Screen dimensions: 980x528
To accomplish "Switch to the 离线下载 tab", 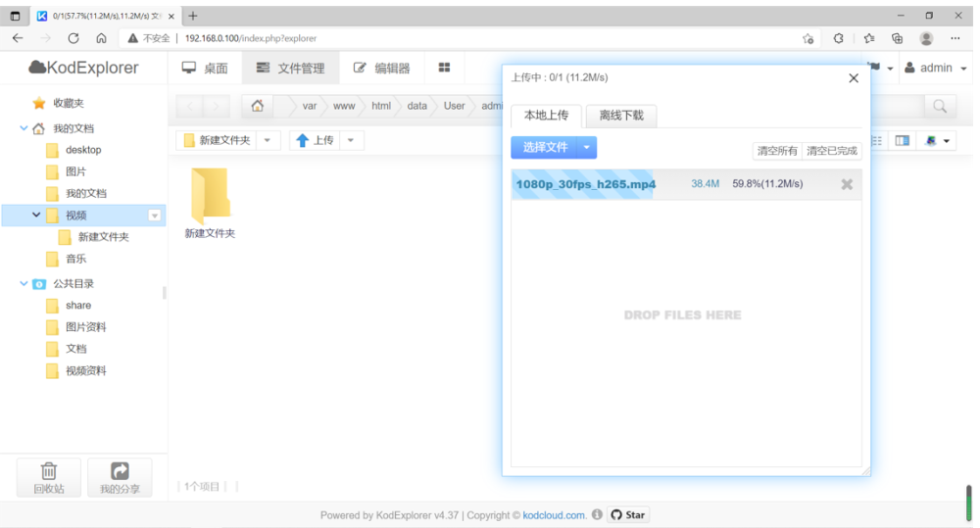I will point(621,116).
